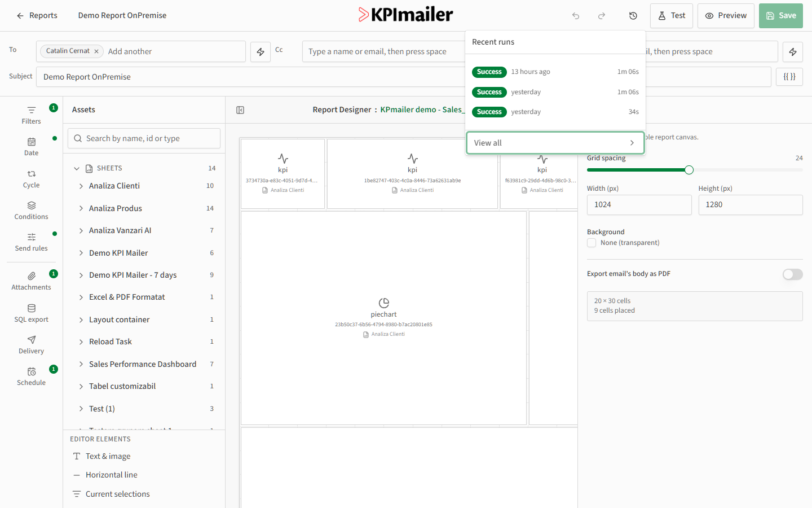Image resolution: width=812 pixels, height=508 pixels.
Task: Insert variable with curly braces button
Action: coord(789,77)
